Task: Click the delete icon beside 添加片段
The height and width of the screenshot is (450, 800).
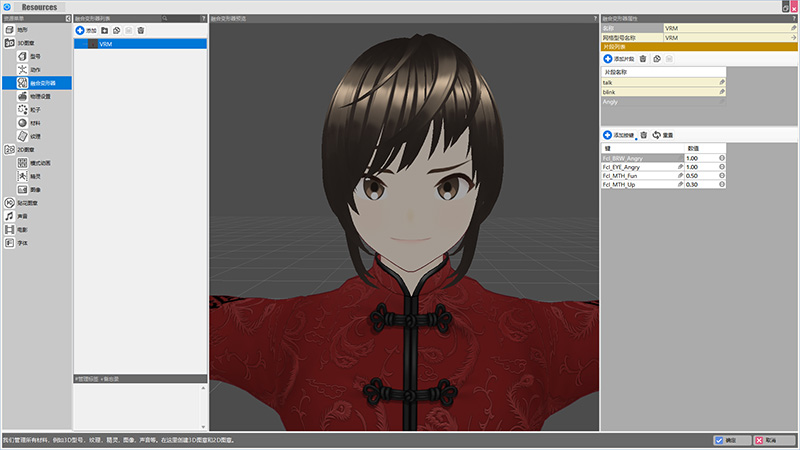Action: pyautogui.click(x=643, y=60)
